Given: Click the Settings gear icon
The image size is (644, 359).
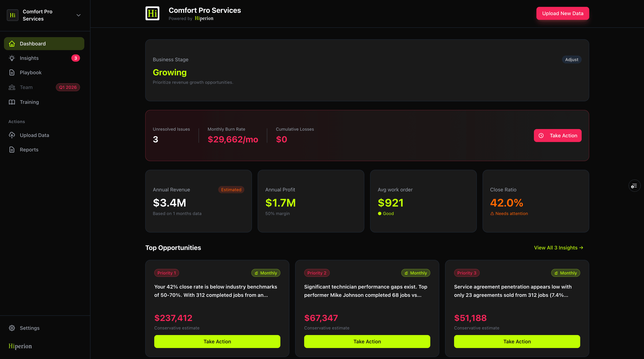Looking at the screenshot, I should pos(12,328).
